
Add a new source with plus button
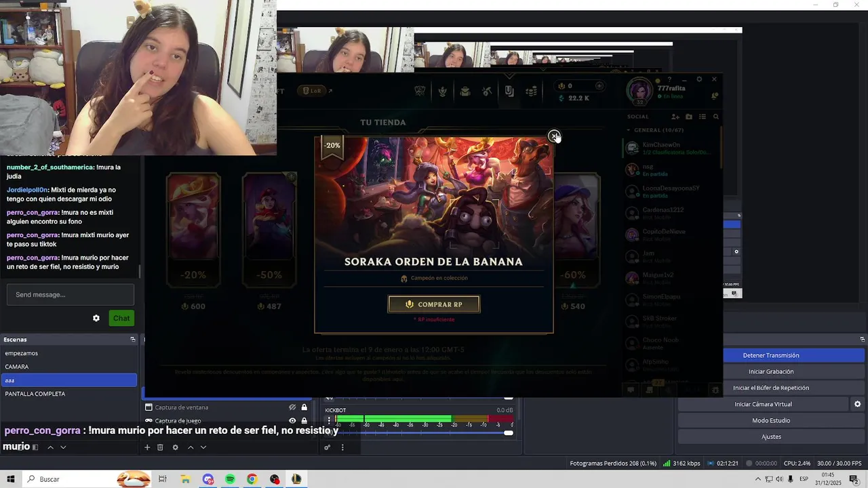[x=147, y=447]
